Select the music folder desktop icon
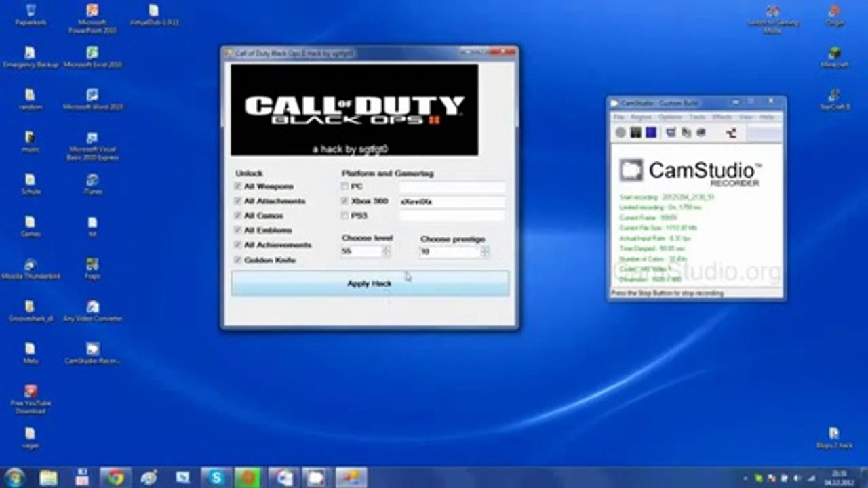This screenshot has height=488, width=868. click(x=31, y=141)
